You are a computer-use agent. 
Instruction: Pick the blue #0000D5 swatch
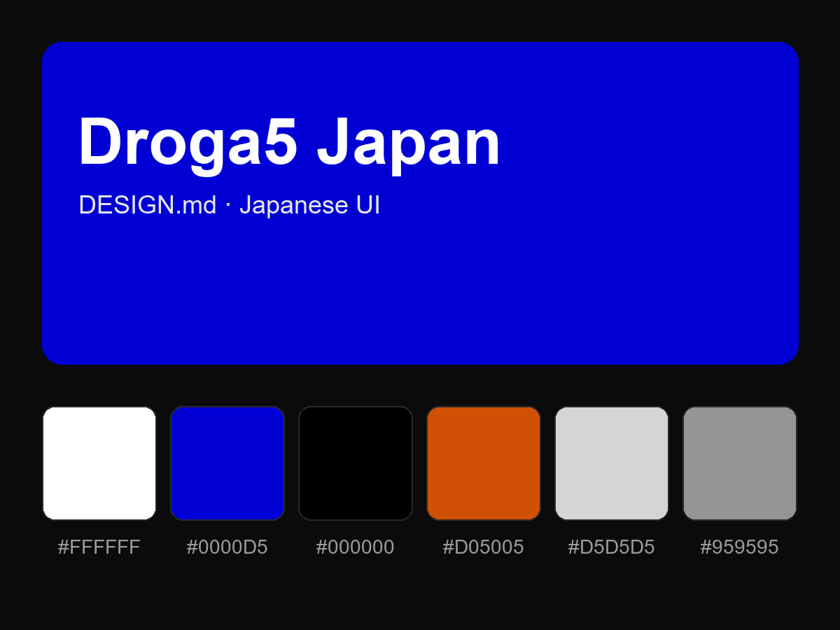click(x=227, y=463)
